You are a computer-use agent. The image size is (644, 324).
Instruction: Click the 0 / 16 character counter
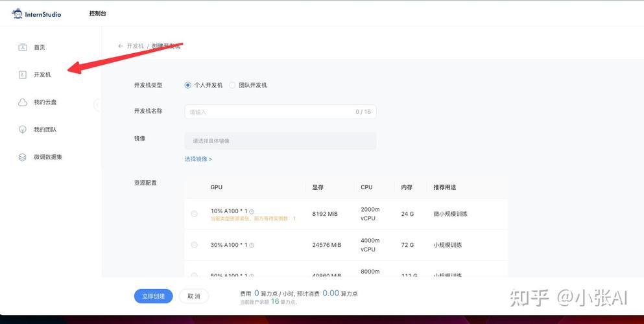(363, 112)
